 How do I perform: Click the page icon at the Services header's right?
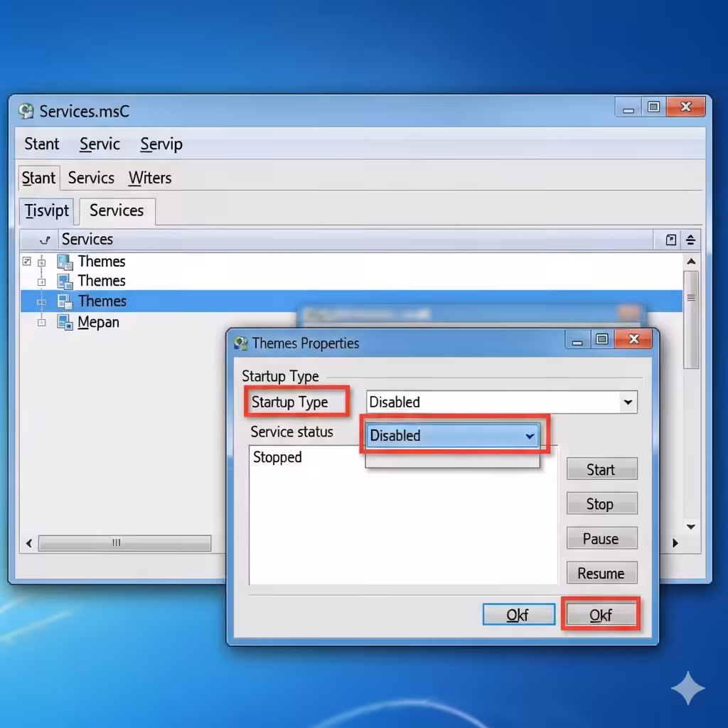[x=671, y=240]
